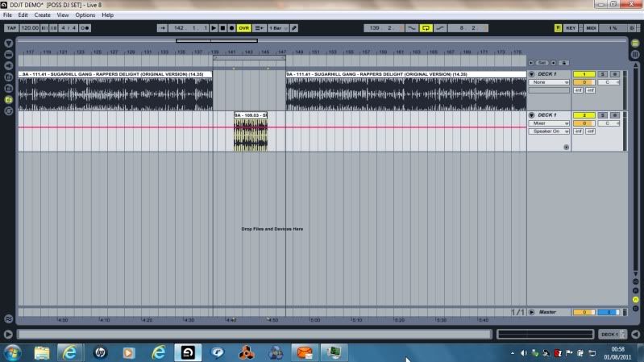The height and width of the screenshot is (362, 644).
Task: Open the Options menu
Action: [85, 15]
